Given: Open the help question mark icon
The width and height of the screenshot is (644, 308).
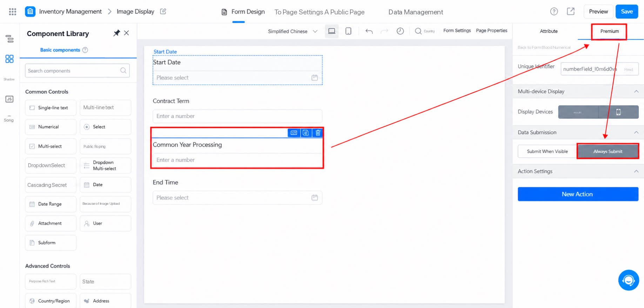Looking at the screenshot, I should click(554, 12).
